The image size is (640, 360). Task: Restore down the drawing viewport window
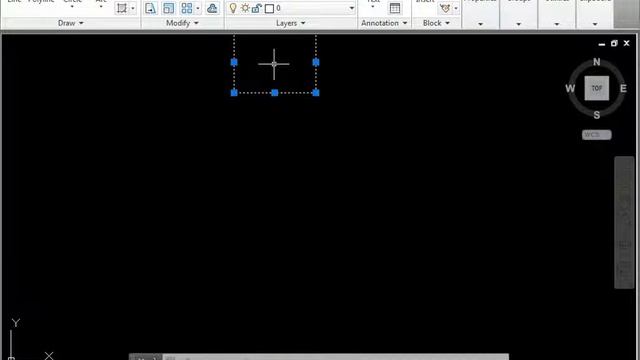[614, 43]
